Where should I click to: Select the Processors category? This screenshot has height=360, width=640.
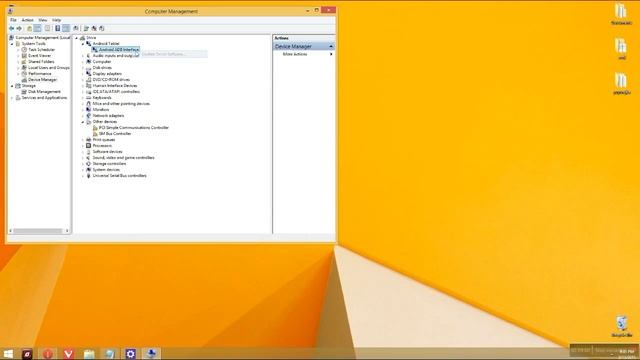tap(102, 146)
